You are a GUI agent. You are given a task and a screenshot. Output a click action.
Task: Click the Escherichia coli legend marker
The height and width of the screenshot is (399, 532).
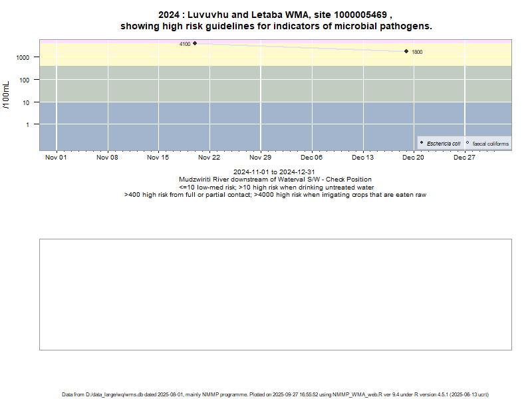point(422,143)
